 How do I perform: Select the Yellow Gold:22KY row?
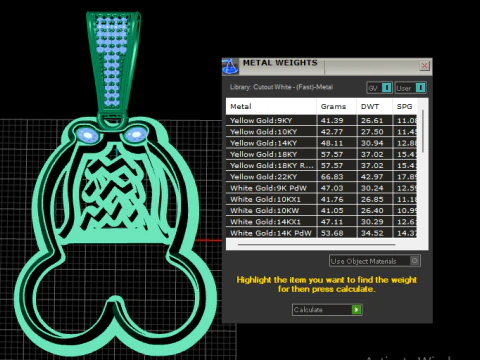tap(321, 177)
